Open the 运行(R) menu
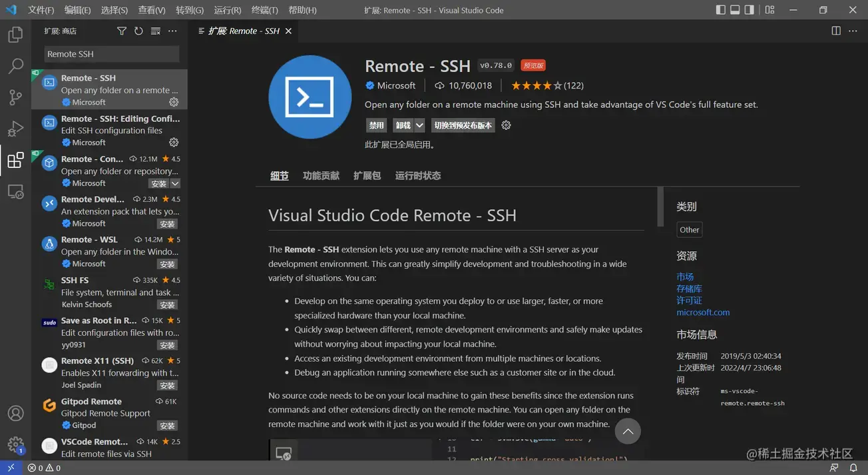This screenshot has height=475, width=868. click(228, 10)
